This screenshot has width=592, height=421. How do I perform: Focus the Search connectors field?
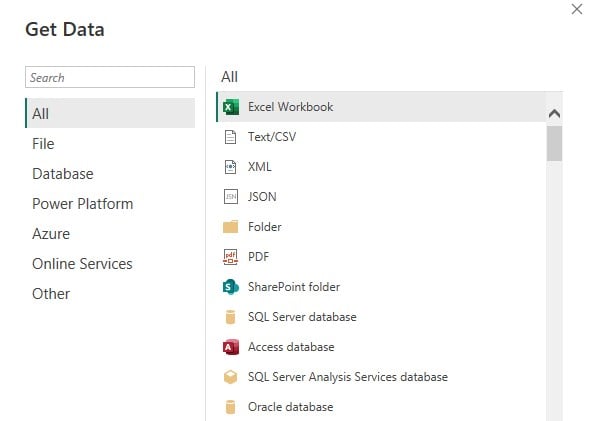pos(110,77)
